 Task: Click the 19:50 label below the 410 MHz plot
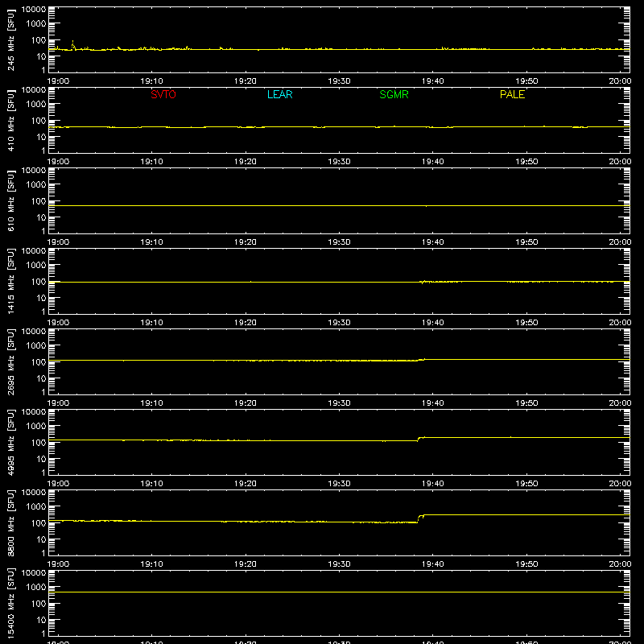(x=526, y=162)
